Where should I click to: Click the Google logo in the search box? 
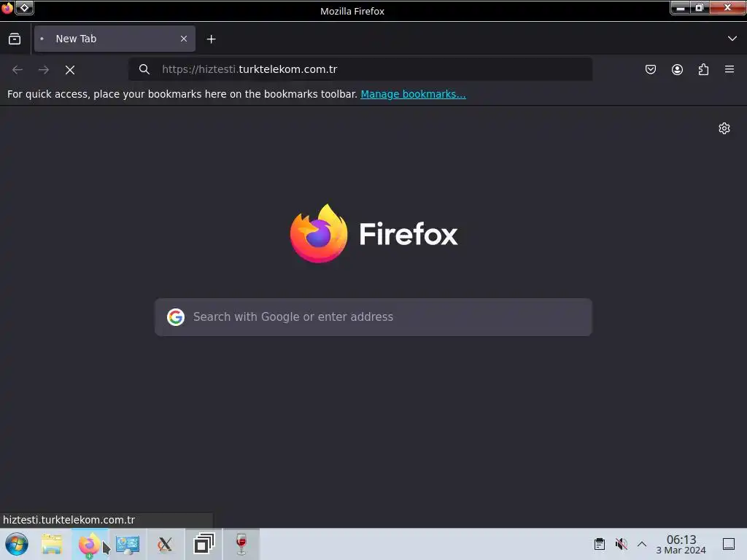[x=176, y=316]
